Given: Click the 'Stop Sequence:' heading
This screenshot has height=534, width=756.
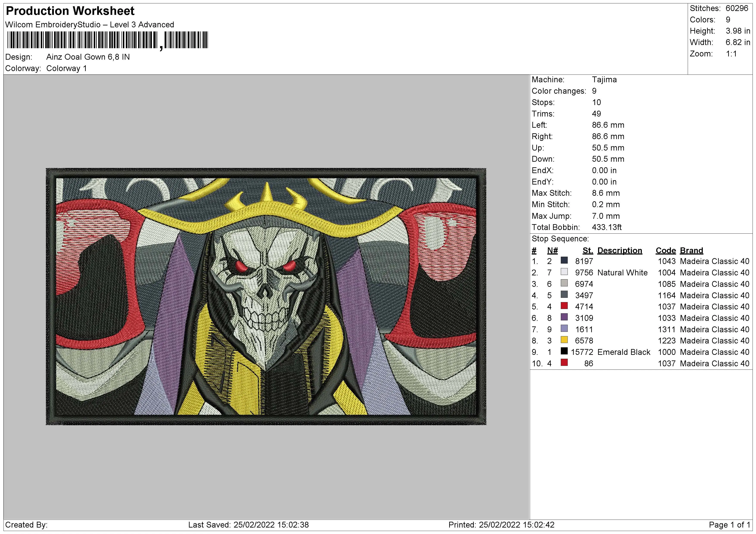Looking at the screenshot, I should pyautogui.click(x=560, y=239).
